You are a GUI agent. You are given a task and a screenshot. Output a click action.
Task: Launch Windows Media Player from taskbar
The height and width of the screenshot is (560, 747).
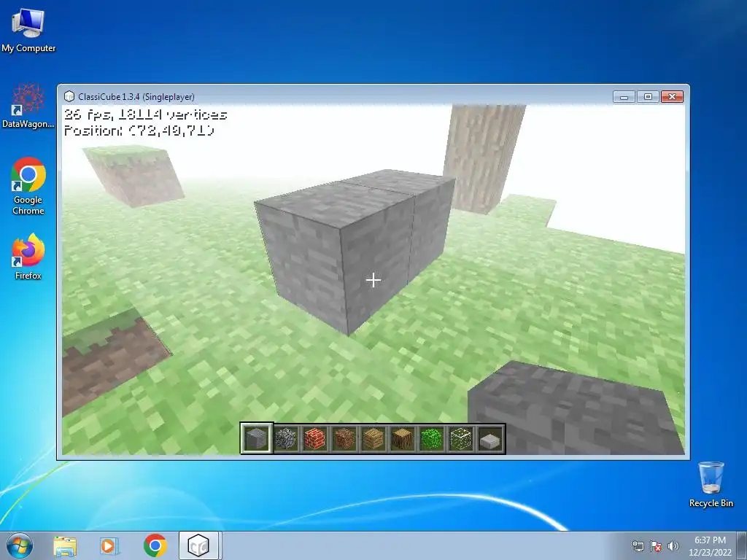(x=109, y=545)
